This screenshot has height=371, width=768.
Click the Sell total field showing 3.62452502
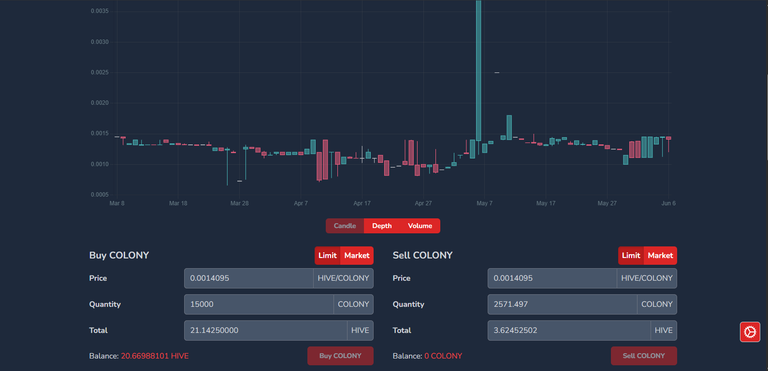point(569,330)
